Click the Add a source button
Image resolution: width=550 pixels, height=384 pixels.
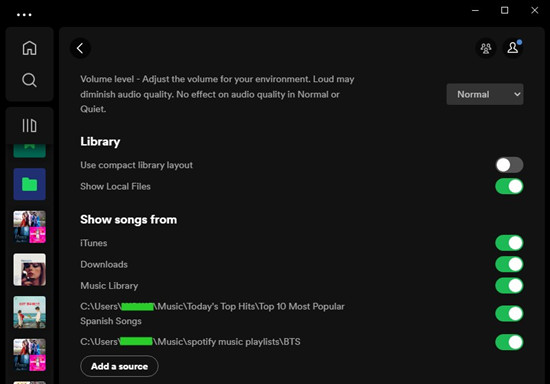[119, 366]
